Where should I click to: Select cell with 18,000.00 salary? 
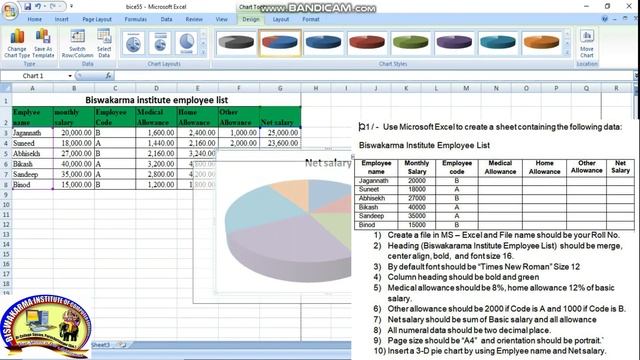click(73, 143)
